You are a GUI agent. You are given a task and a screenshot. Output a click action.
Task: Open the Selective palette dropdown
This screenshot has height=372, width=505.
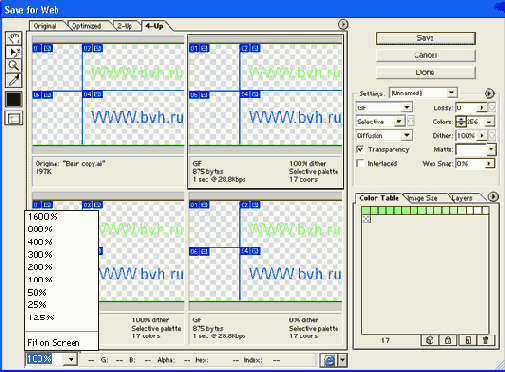point(380,122)
